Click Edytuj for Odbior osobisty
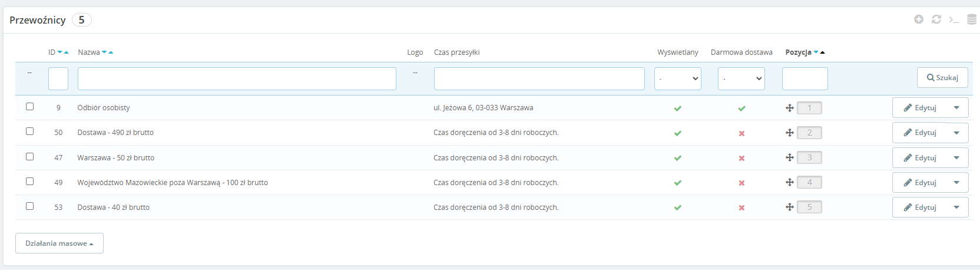Screen dimensions: 980x270 (x=920, y=108)
